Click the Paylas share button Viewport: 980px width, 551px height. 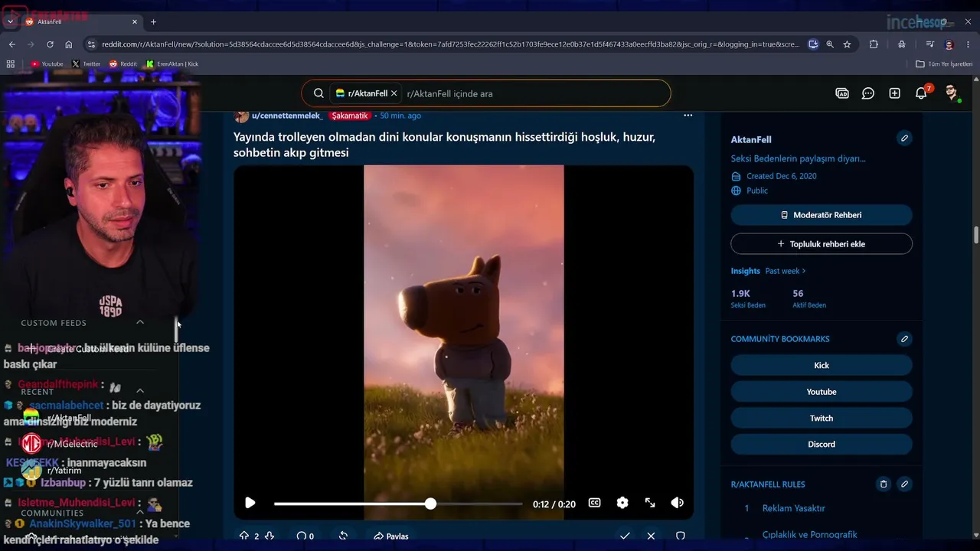[x=390, y=536]
